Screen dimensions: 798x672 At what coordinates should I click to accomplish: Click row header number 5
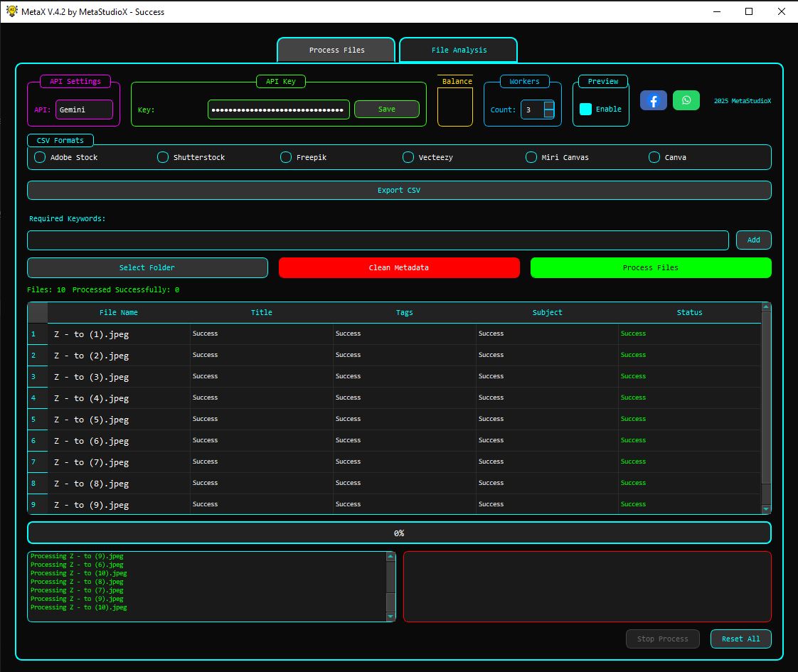tap(38, 420)
